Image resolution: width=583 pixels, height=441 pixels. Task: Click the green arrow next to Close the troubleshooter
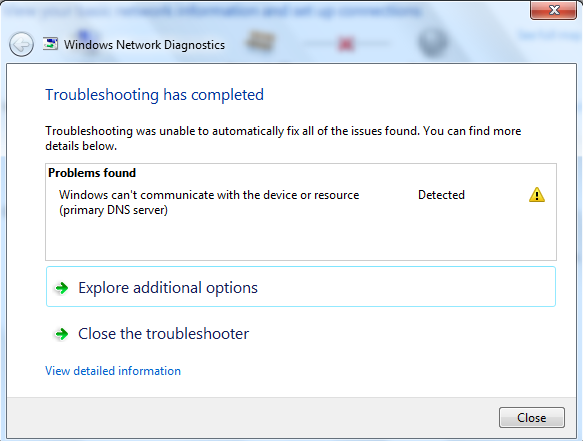click(62, 334)
